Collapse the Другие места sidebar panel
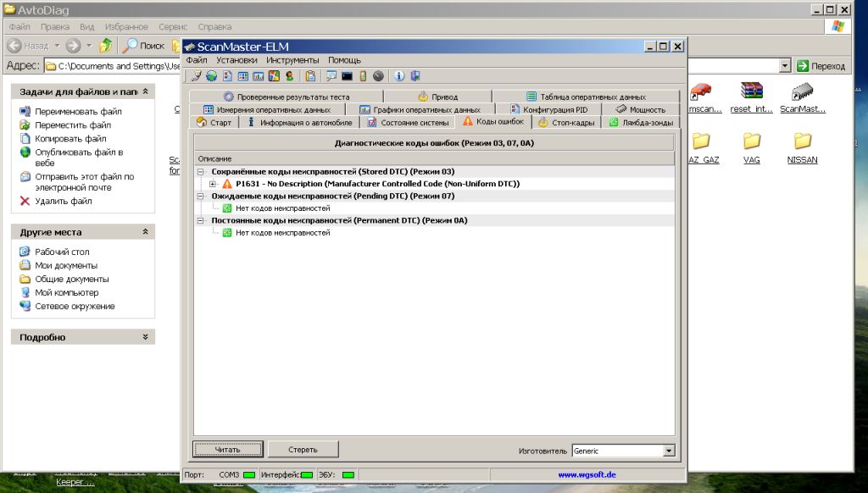The height and width of the screenshot is (493, 868). [x=145, y=231]
